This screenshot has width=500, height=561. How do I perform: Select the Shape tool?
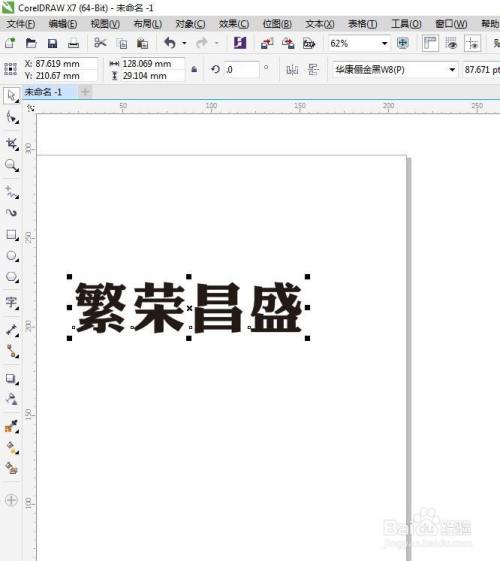coord(11,117)
